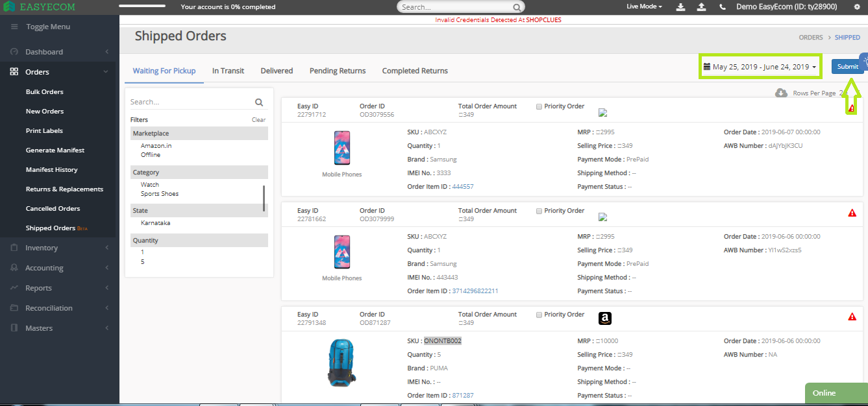Open the settings gear in top bar
868x406 pixels.
(856, 6)
